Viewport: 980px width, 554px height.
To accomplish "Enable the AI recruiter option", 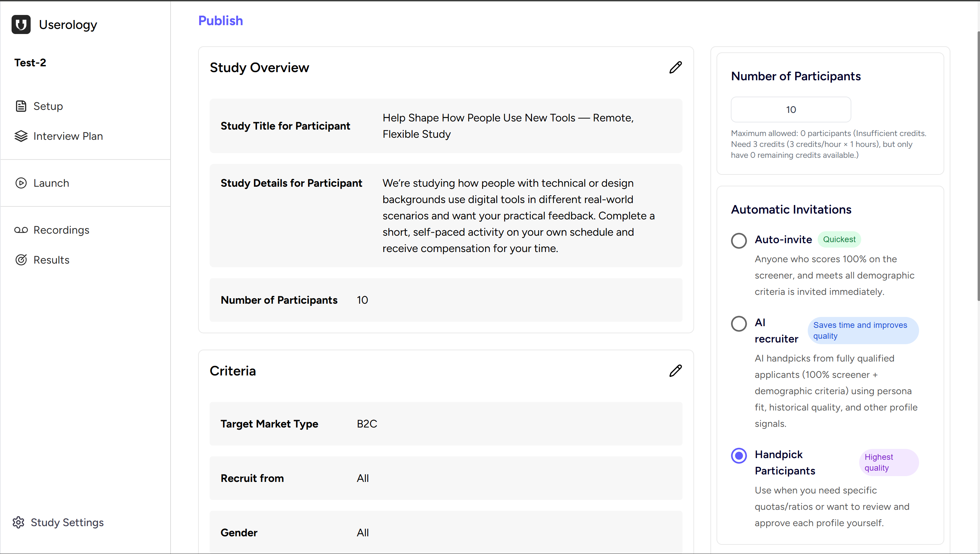I will (x=739, y=323).
